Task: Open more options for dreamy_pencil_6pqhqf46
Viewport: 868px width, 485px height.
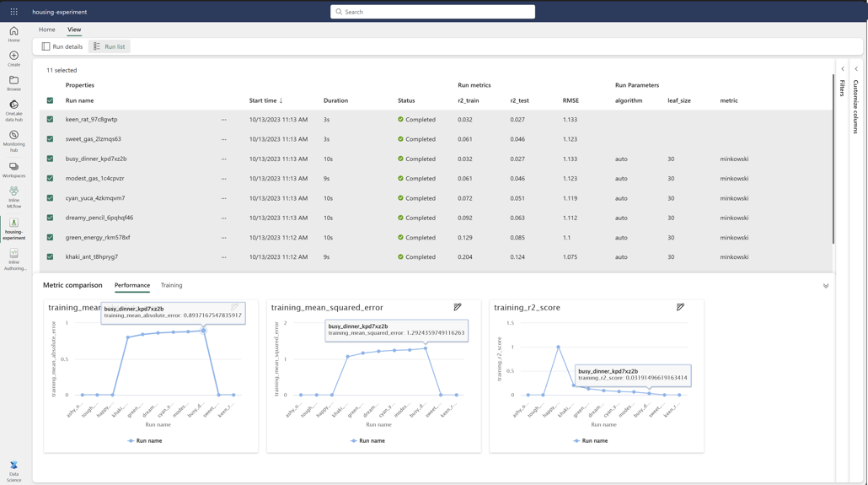Action: 223,218
